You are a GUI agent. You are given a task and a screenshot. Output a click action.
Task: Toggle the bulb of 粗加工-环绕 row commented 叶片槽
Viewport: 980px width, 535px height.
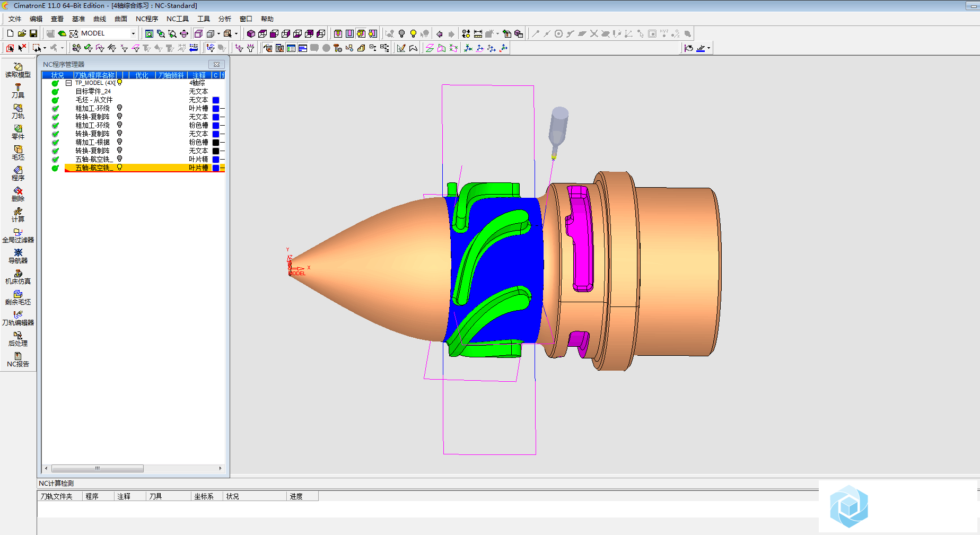click(120, 108)
